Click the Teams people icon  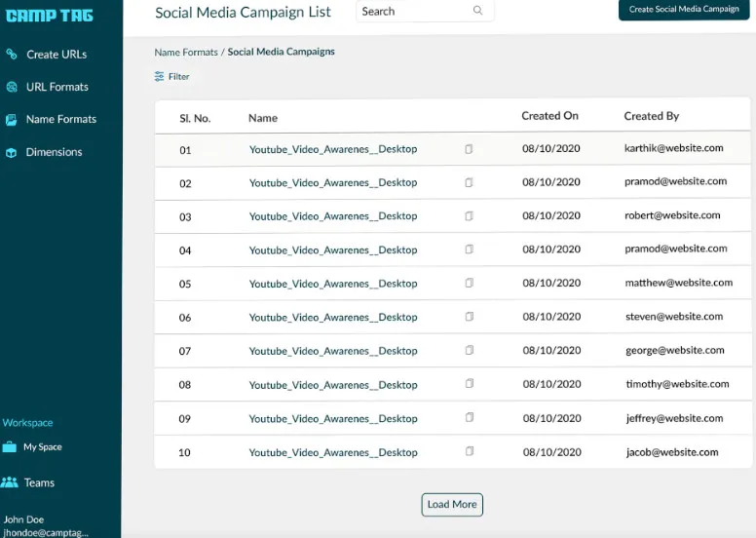click(10, 482)
